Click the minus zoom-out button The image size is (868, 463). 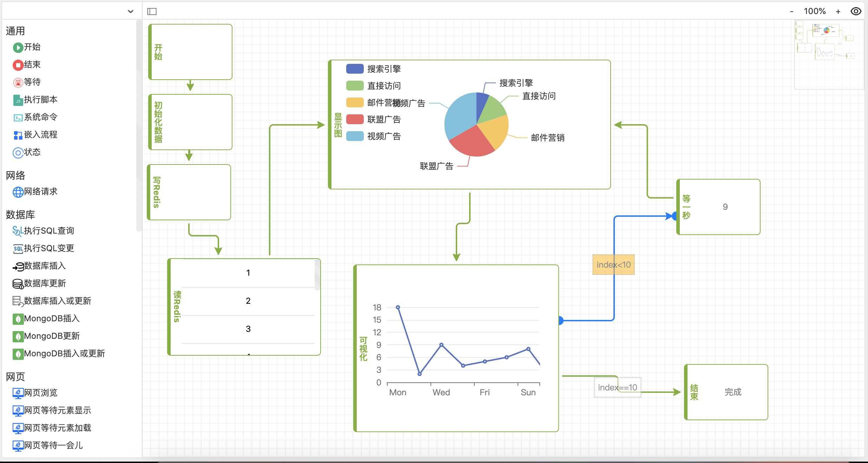click(x=791, y=12)
